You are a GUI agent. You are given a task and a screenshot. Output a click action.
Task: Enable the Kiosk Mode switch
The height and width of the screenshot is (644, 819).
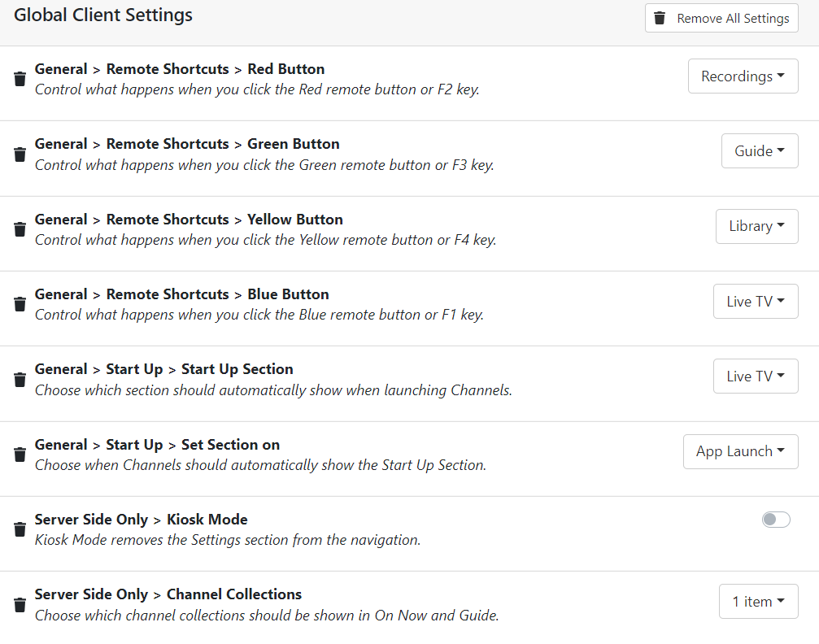[x=775, y=520]
